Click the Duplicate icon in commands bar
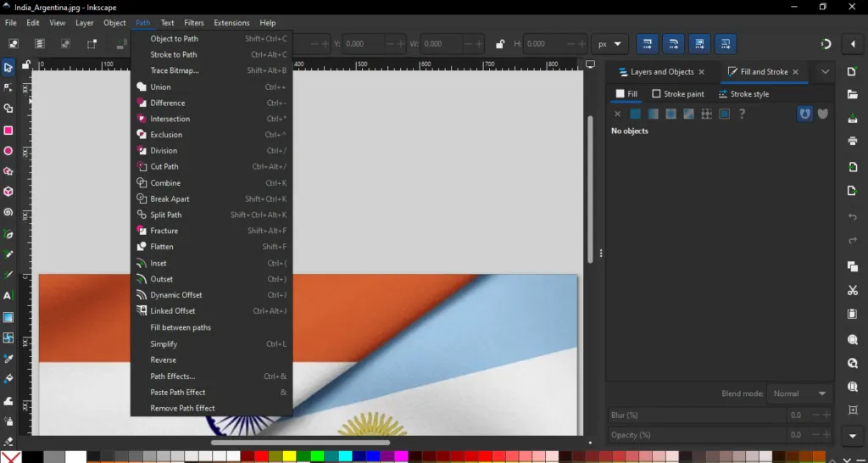Screen dimensions: 868x463 853,266
